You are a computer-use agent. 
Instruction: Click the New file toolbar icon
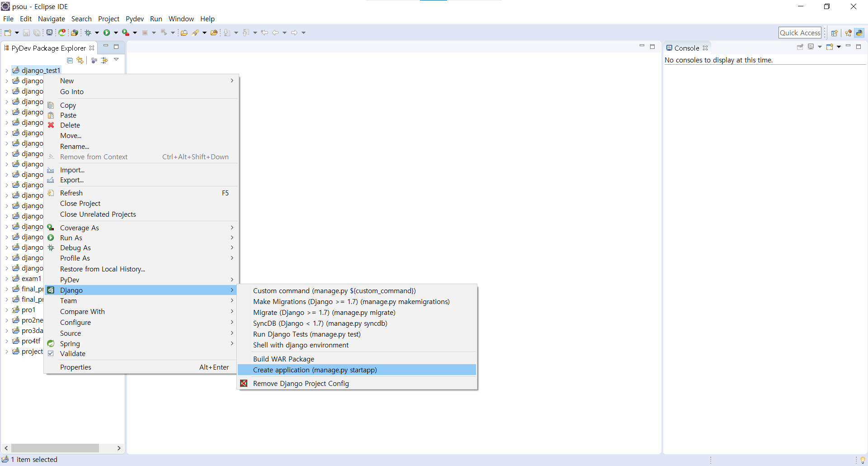(x=8, y=33)
